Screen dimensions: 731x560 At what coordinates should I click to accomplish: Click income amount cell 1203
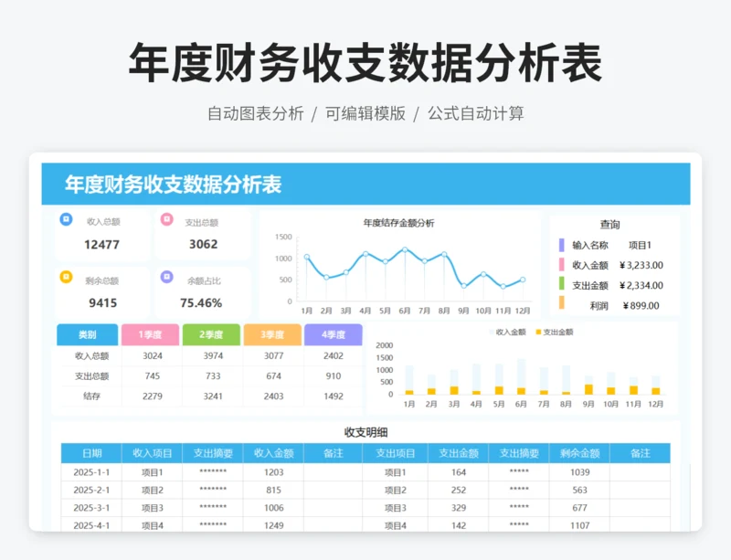(273, 472)
